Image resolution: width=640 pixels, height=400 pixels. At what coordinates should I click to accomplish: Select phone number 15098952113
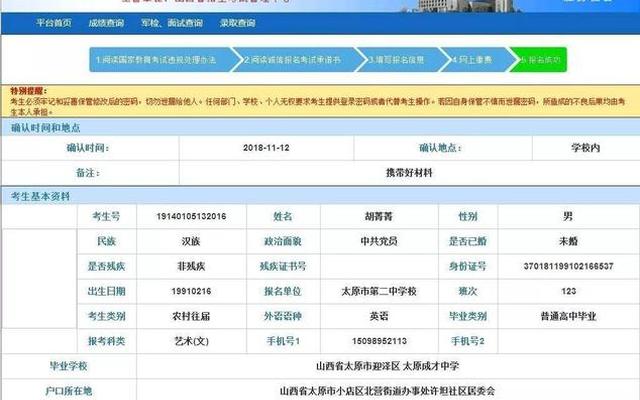pyautogui.click(x=379, y=341)
